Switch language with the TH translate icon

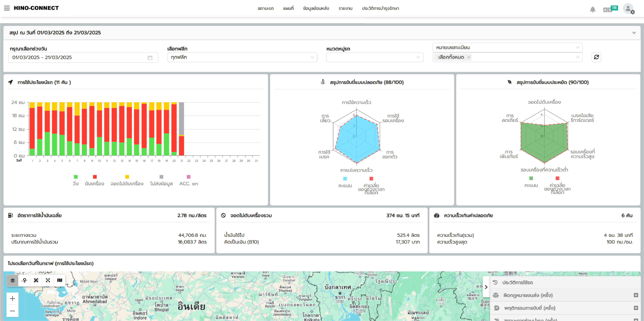(x=610, y=9)
